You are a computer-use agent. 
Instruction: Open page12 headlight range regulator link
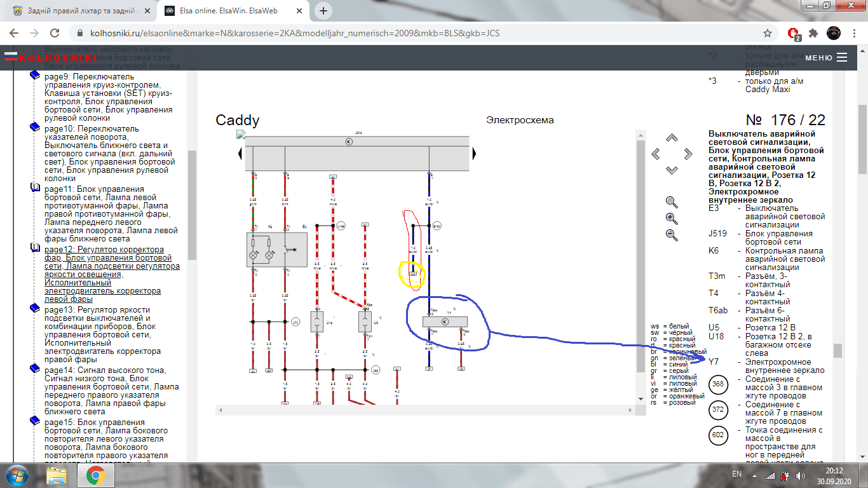112,274
